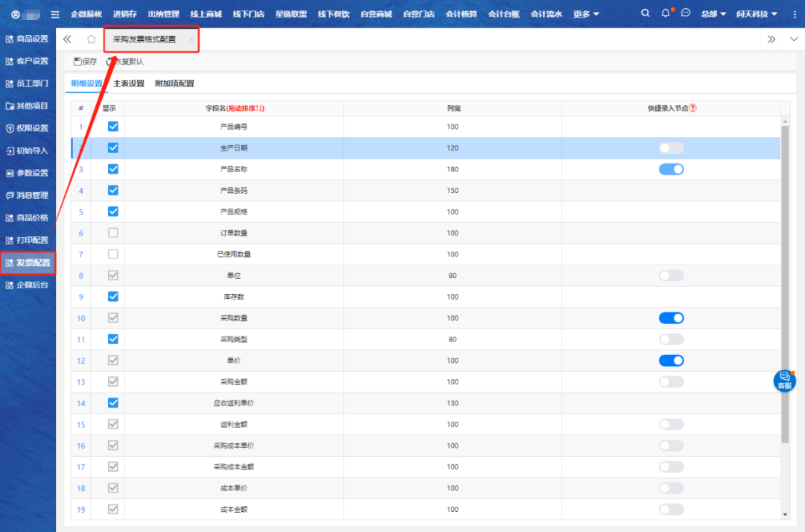Switch to the 附加项配置 tab
Image resolution: width=805 pixels, height=532 pixels.
click(x=174, y=83)
